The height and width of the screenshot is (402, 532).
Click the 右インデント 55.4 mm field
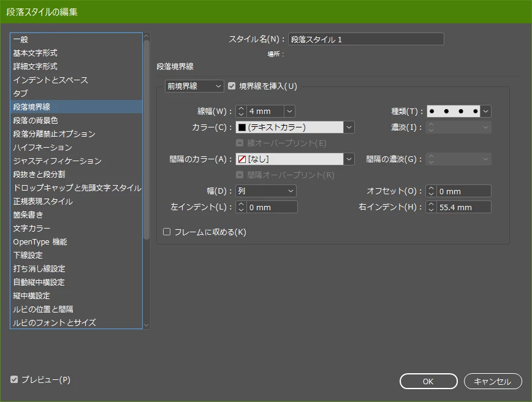(463, 207)
